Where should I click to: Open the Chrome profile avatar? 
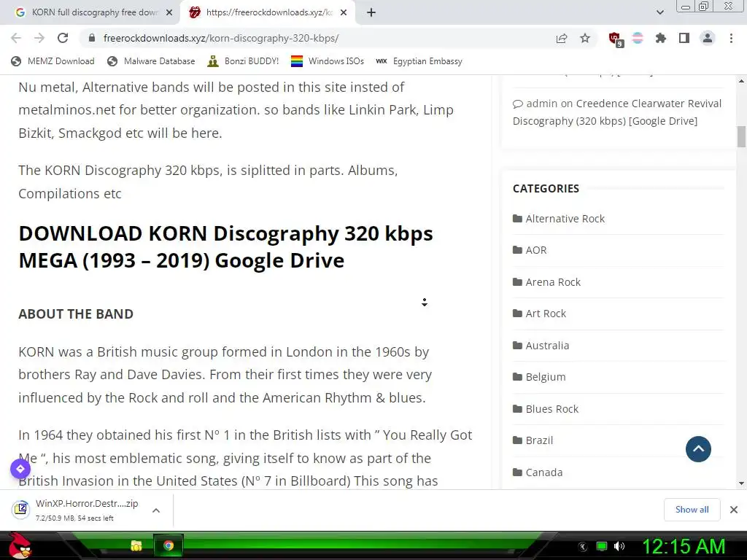[708, 38]
